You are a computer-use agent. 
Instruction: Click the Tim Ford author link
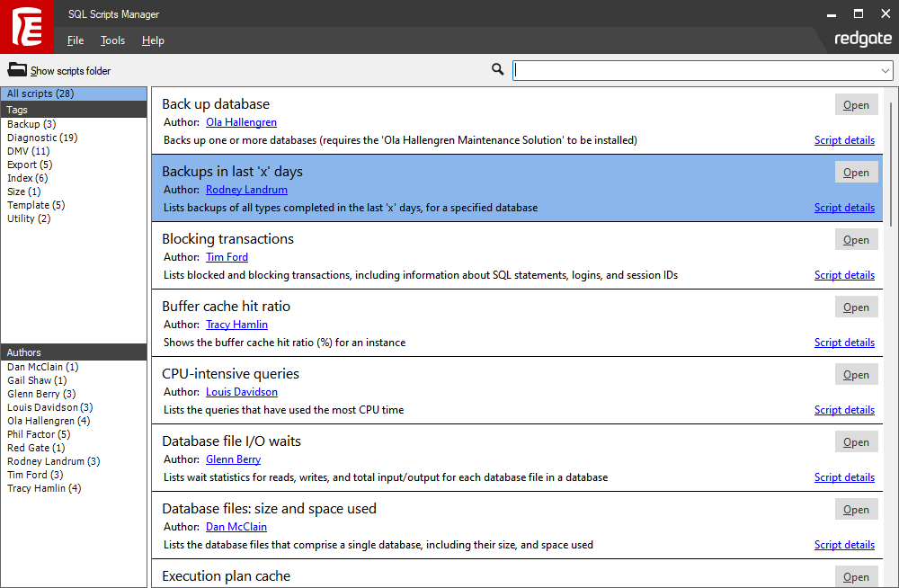(227, 257)
